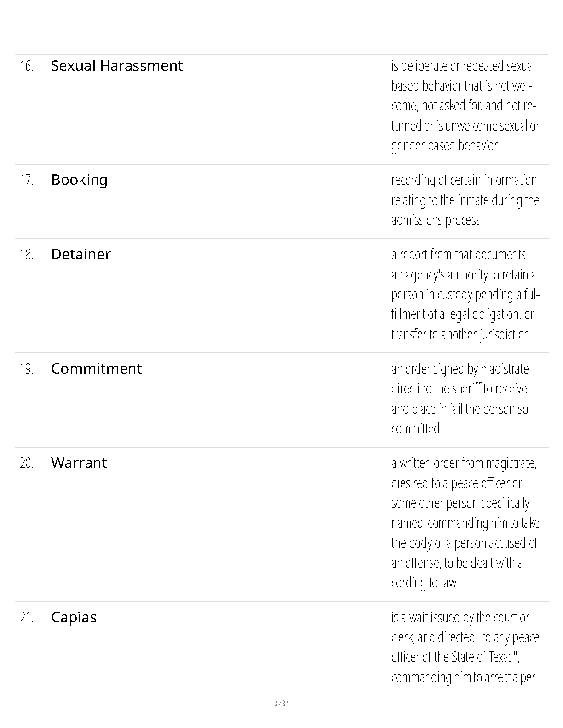Click the Capias definition mentioning Texas

(465, 647)
